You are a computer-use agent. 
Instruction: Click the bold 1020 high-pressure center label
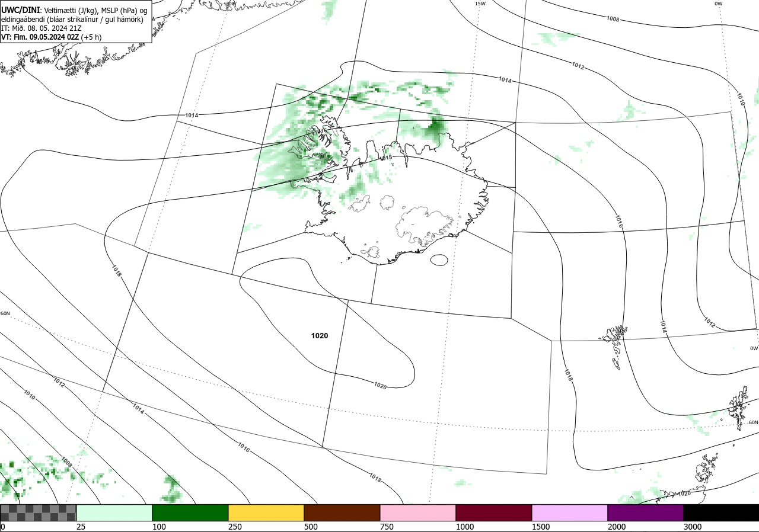[x=320, y=336]
